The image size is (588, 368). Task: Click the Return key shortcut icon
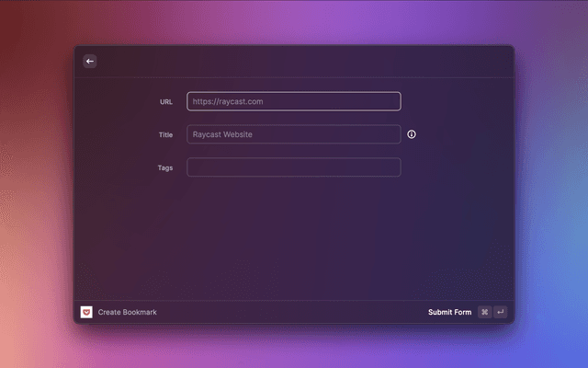pos(500,312)
